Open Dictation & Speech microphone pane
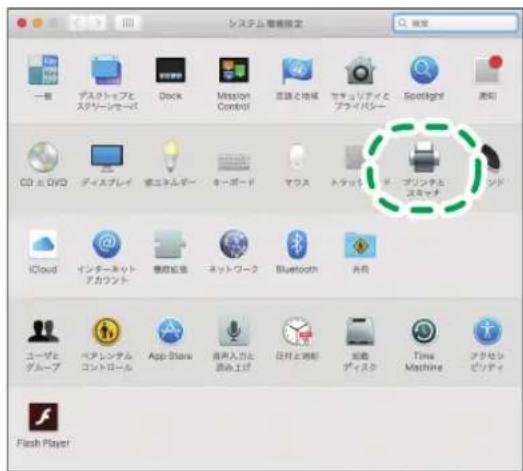This screenshot has height=471, width=523. 234,331
